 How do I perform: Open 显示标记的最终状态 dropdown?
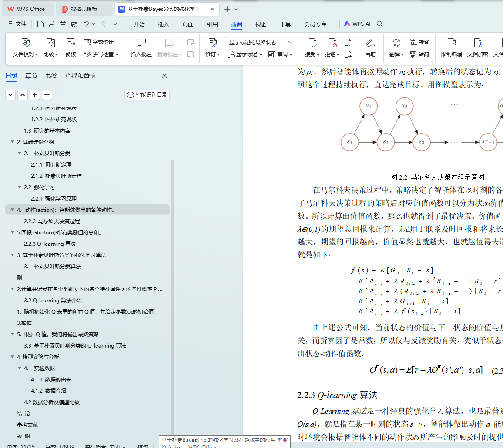260,42
